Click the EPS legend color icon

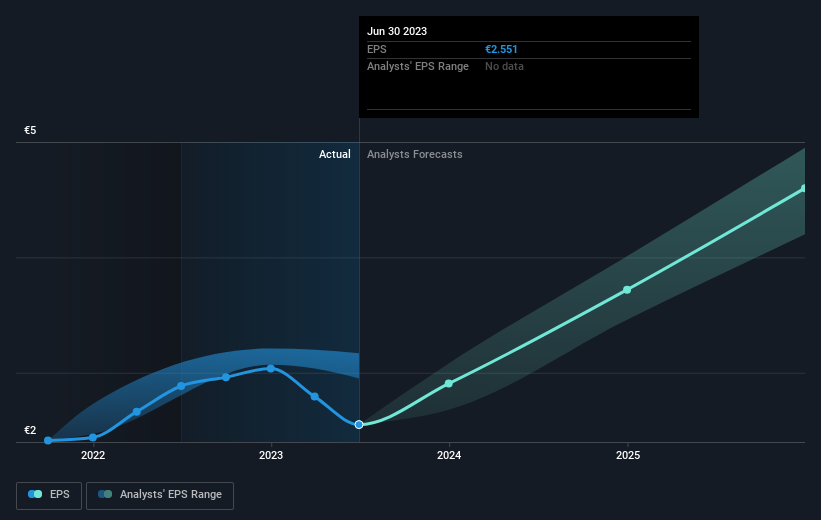pos(35,494)
